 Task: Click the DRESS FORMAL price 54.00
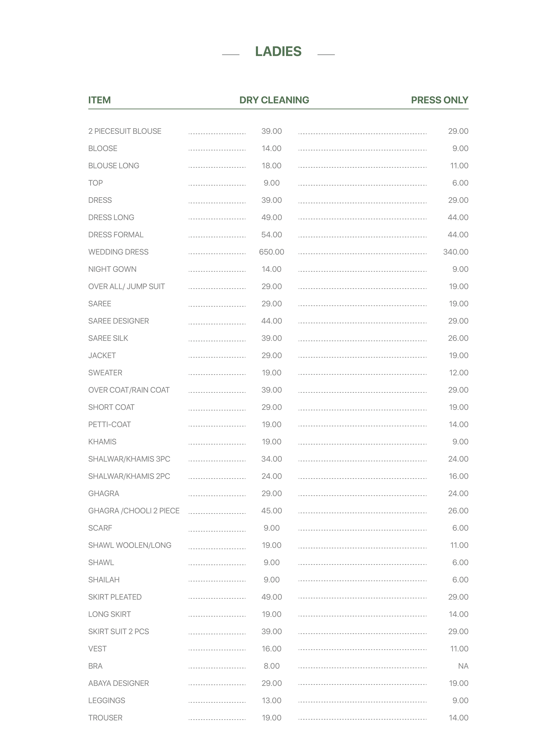click(x=271, y=235)
